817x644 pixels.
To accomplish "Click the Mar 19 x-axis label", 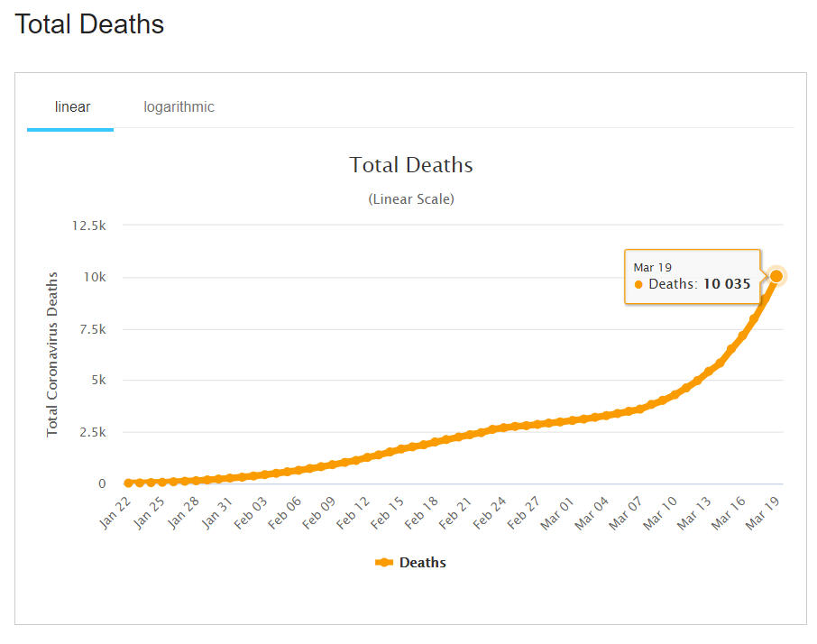I will pyautogui.click(x=760, y=512).
